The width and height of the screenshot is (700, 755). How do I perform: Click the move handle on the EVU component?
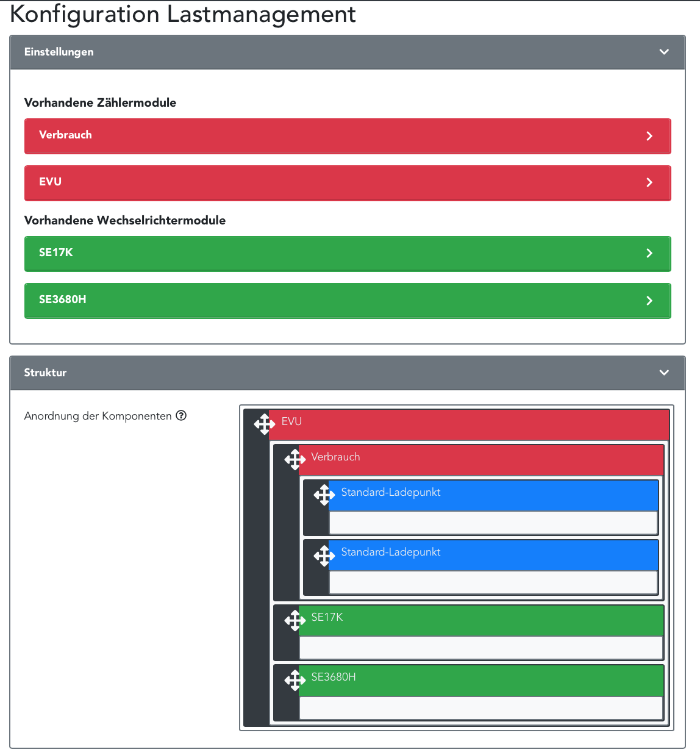[265, 424]
